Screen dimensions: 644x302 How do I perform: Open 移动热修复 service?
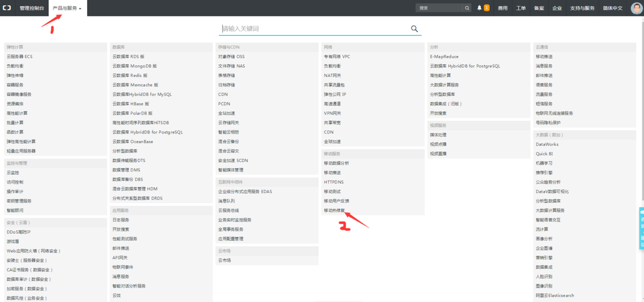tap(334, 211)
